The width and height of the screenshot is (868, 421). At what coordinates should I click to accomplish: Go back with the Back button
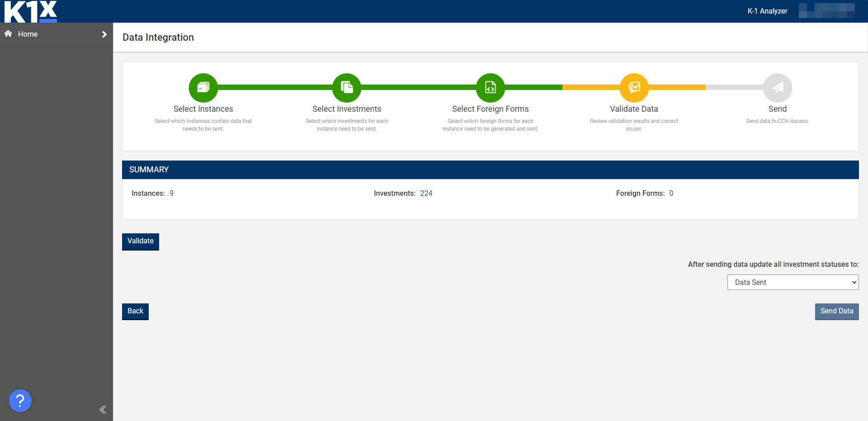pyautogui.click(x=135, y=311)
